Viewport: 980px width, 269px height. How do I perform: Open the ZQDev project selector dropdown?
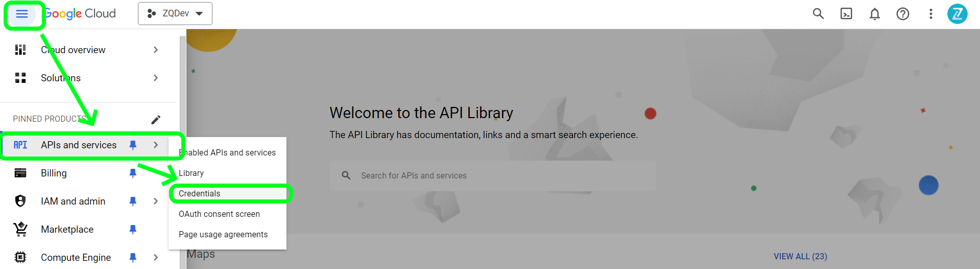[x=175, y=14]
